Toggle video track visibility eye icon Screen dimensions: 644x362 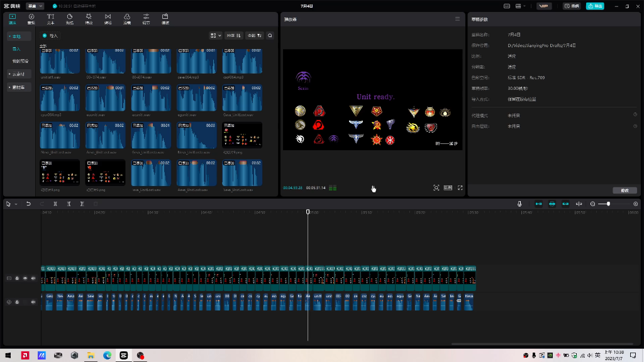(x=25, y=278)
